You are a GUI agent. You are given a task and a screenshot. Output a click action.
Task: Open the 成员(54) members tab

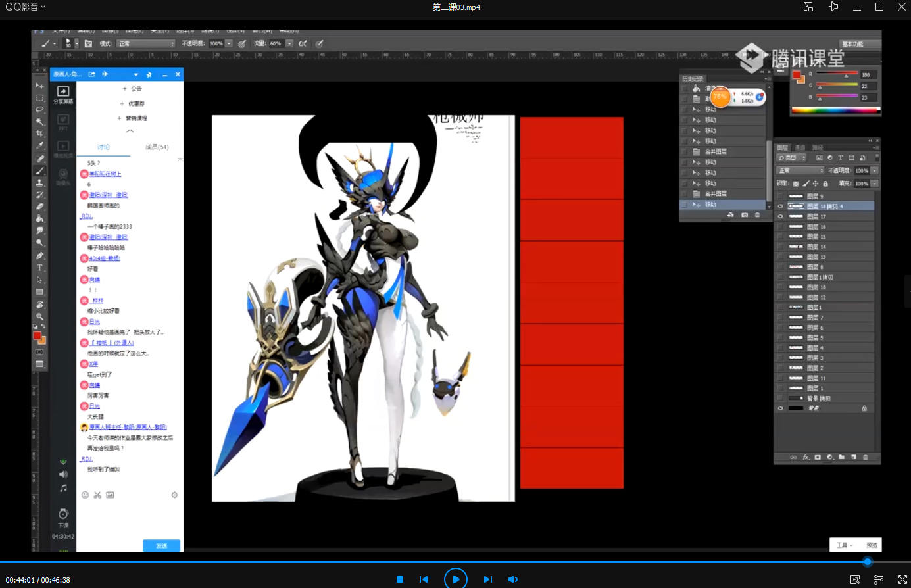tap(157, 147)
